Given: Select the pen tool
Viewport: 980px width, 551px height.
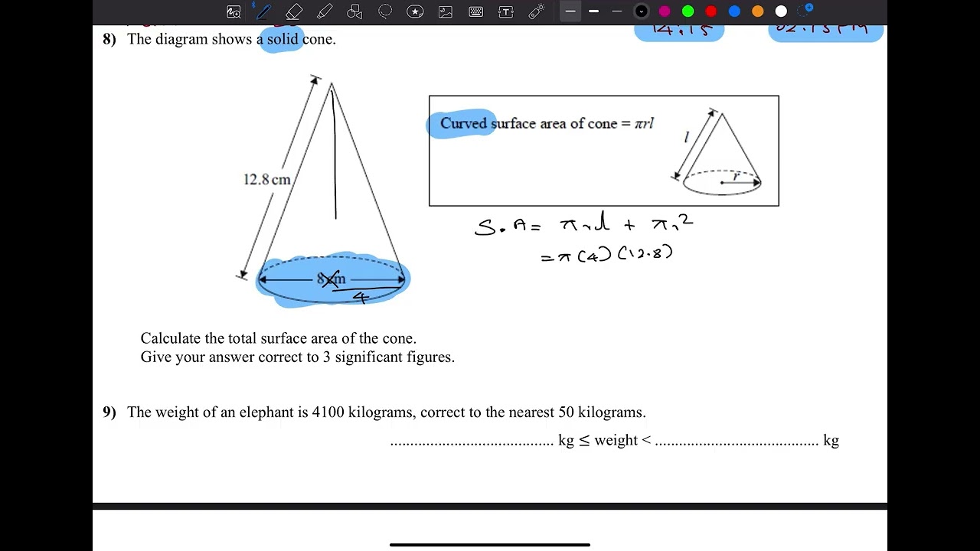Looking at the screenshot, I should click(264, 11).
